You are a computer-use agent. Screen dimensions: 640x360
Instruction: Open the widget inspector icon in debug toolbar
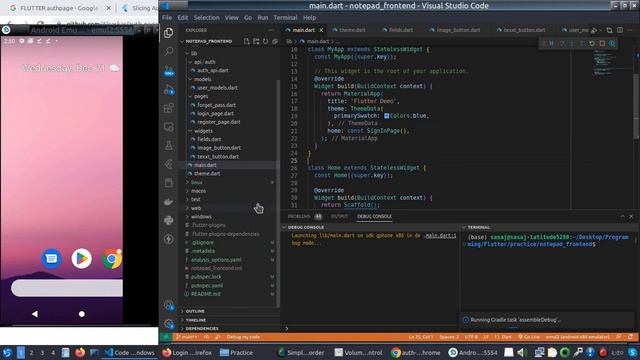click(612, 43)
